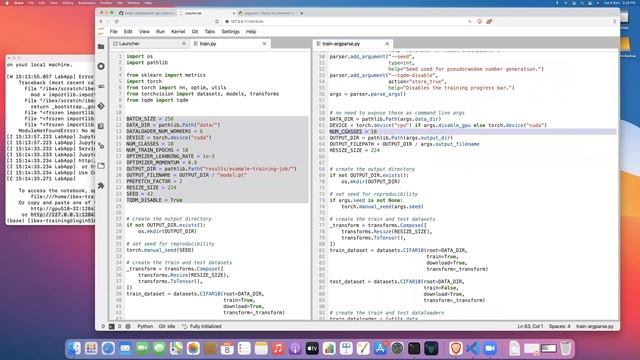The width and height of the screenshot is (640, 360).
Task: Open the Calendar app in the Dock
Action: click(227, 348)
